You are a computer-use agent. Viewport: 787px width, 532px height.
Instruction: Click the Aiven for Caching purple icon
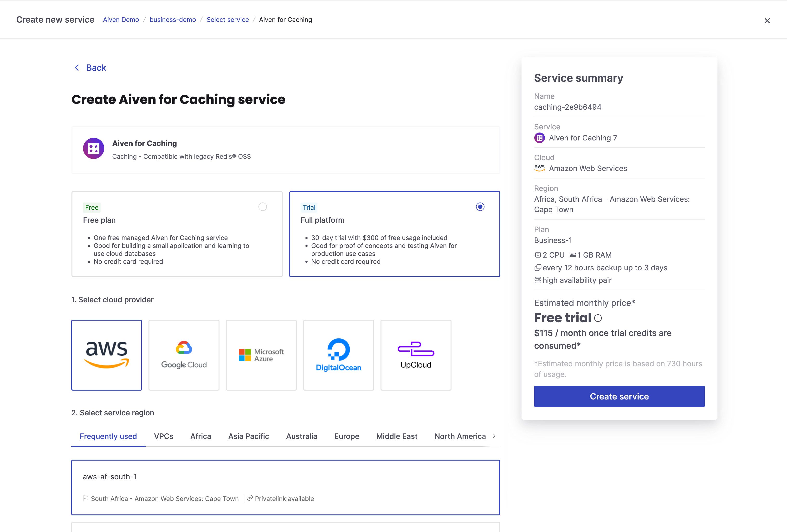[93, 148]
